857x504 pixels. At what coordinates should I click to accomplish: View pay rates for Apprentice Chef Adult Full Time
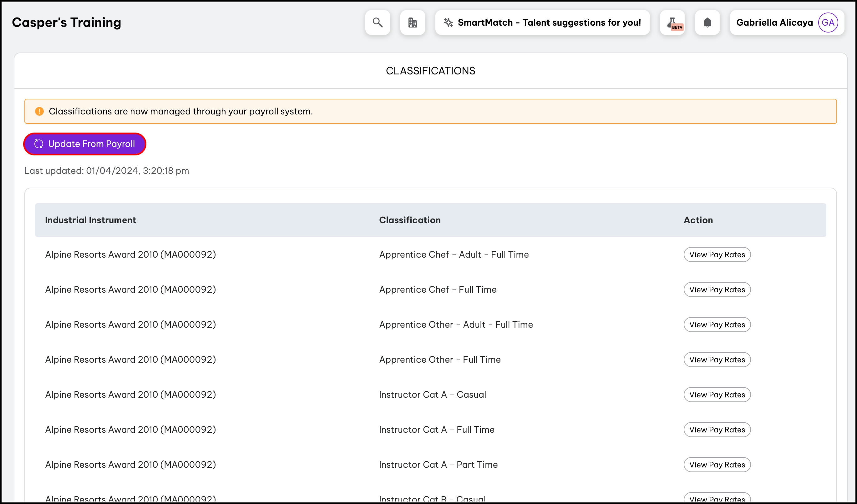tap(717, 255)
